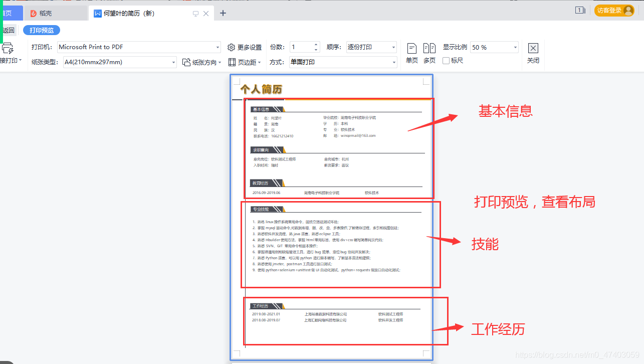
Task: Click the wingemail@163.com email text
Action: pos(358,136)
